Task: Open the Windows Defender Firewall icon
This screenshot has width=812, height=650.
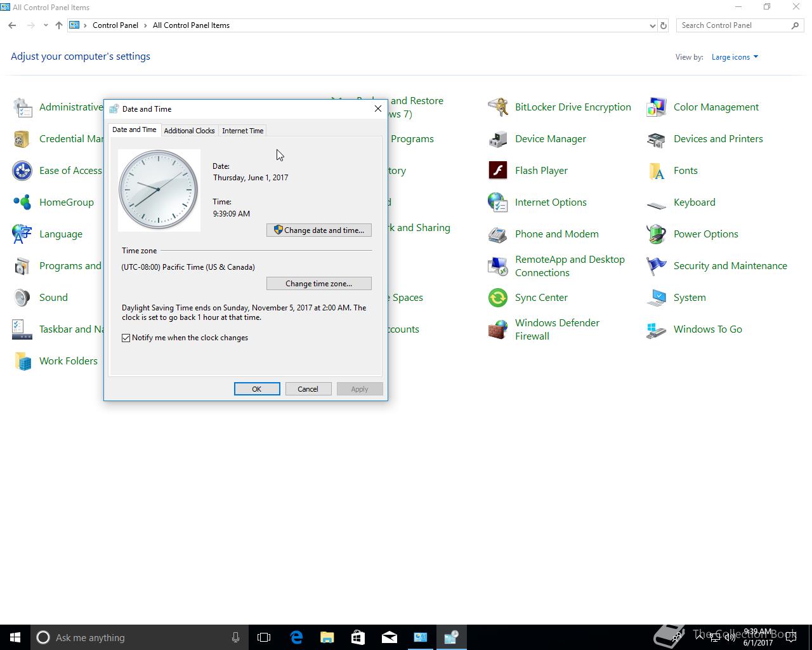Action: (498, 329)
